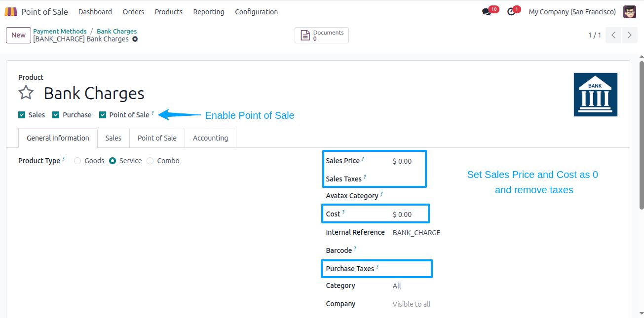Click the user avatar picture
The width and height of the screenshot is (644, 318).
(630, 12)
